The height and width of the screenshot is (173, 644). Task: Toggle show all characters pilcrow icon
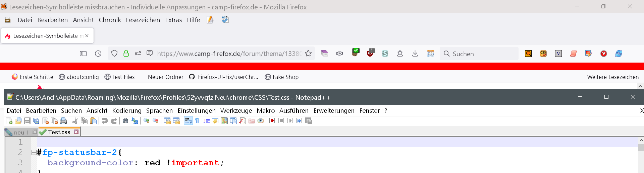click(x=197, y=121)
